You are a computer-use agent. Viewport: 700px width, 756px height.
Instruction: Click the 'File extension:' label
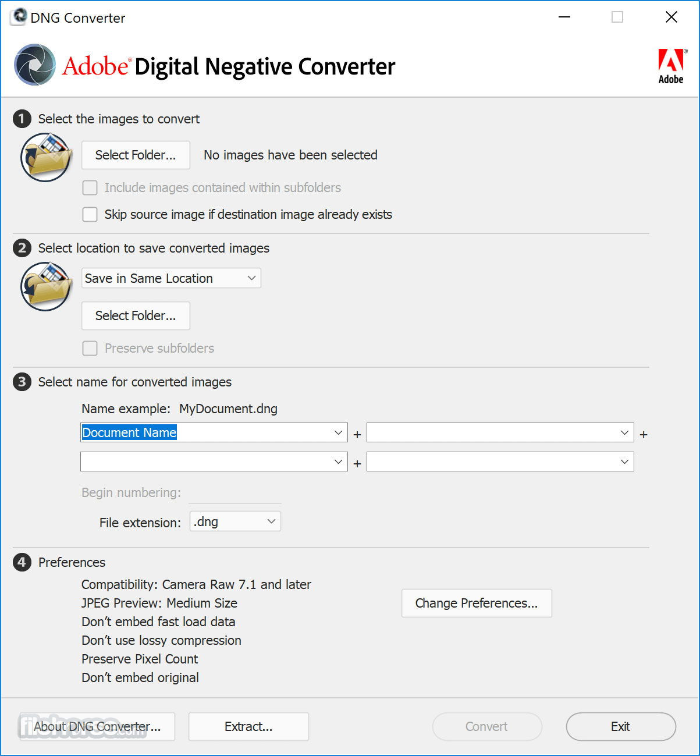(140, 523)
